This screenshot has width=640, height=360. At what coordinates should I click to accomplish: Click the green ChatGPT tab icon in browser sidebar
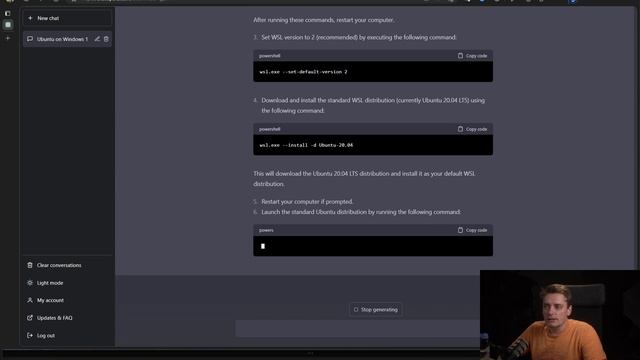(x=8, y=25)
